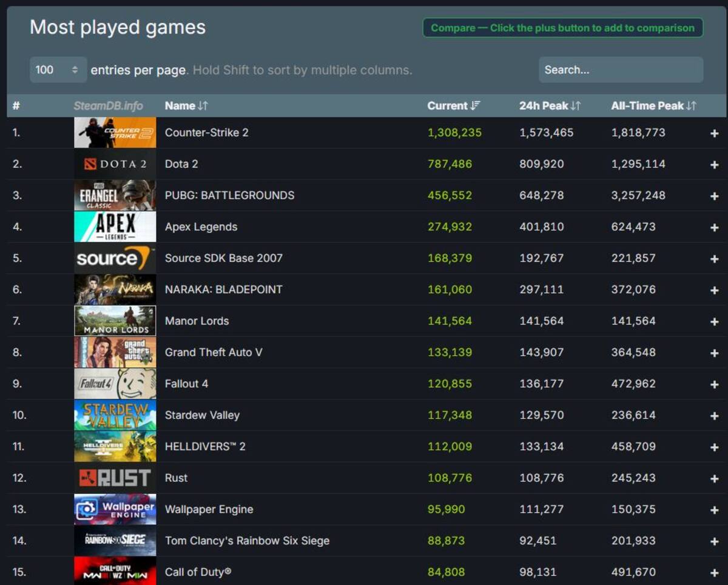Open Source SDK logo thumbnail

click(115, 258)
